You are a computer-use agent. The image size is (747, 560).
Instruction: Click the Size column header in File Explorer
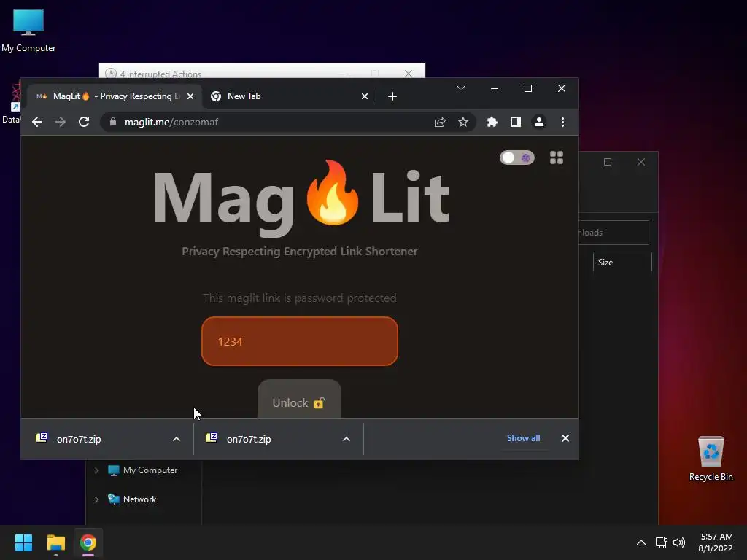click(622, 262)
